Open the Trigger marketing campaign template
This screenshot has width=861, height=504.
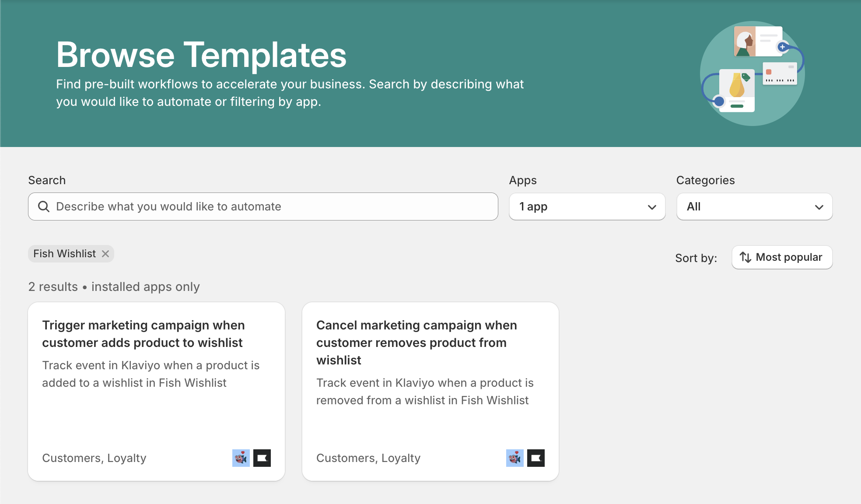(143, 334)
